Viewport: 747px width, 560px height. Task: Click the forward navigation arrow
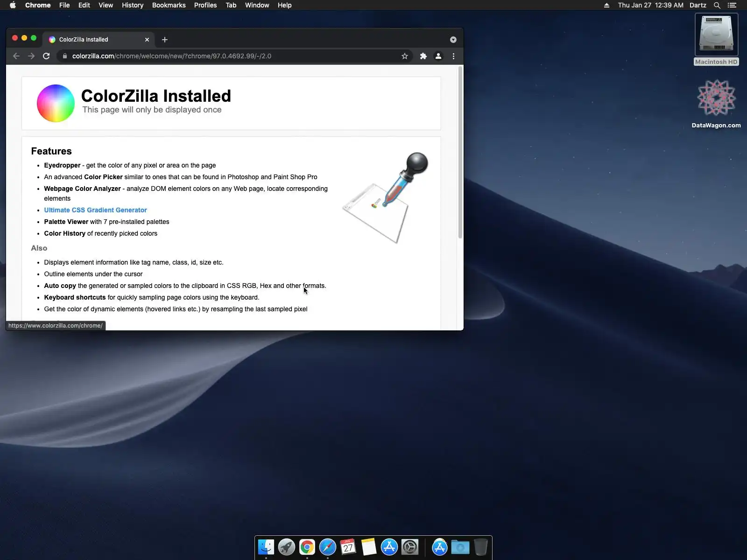(x=31, y=56)
